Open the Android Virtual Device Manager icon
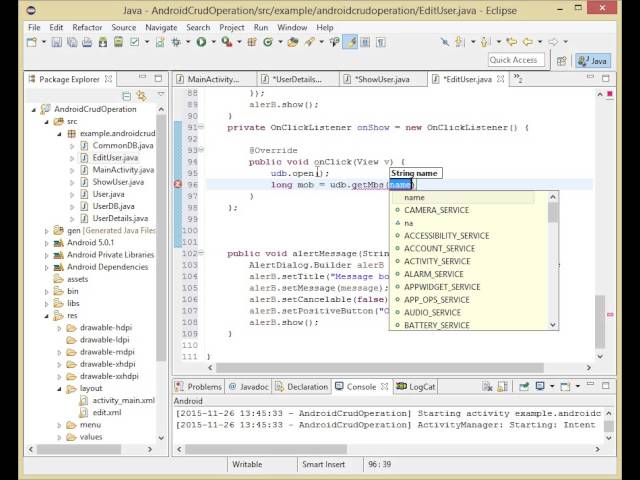 pyautogui.click(x=118, y=42)
